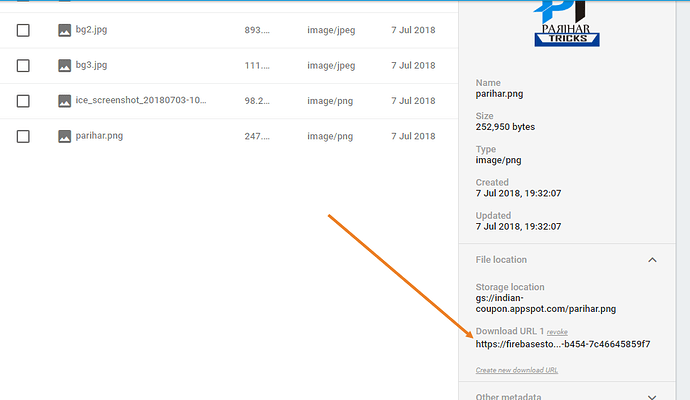Click image icon beside bg3.jpg
Viewport: 690px width, 400px height.
coord(64,66)
